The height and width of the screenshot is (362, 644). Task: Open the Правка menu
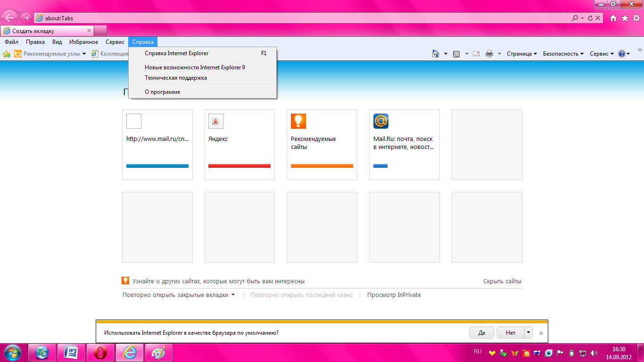[35, 42]
